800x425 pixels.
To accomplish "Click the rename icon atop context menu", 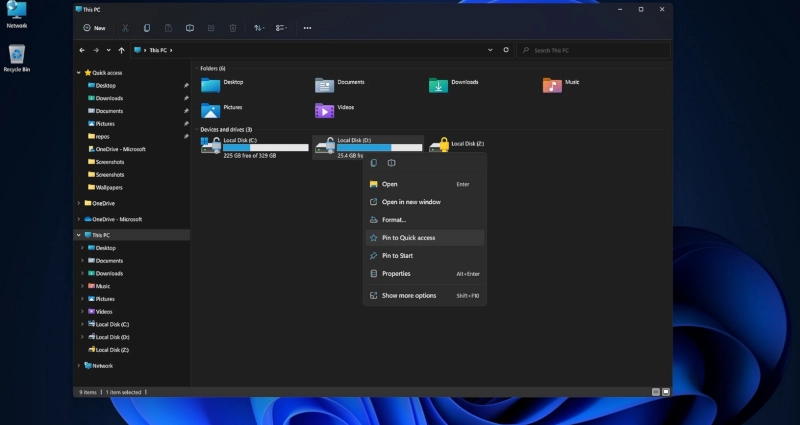I will click(x=391, y=163).
